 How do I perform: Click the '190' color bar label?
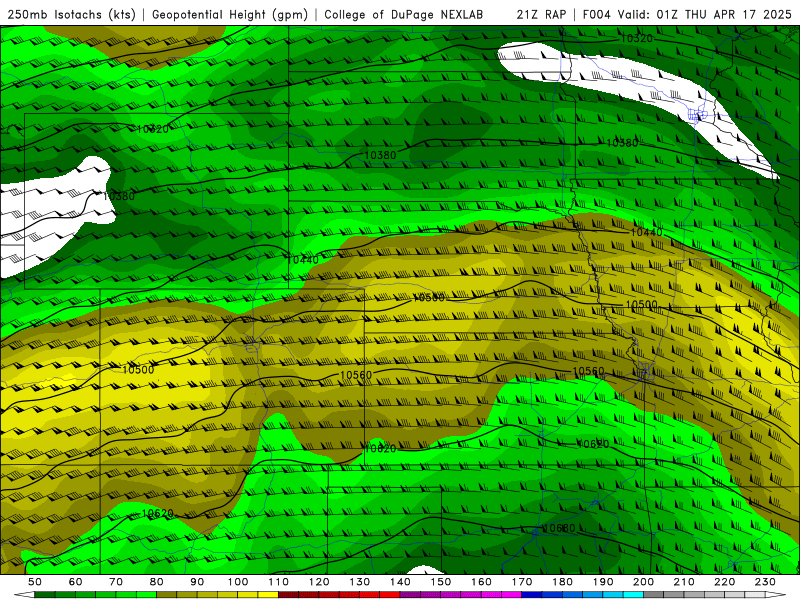(604, 582)
